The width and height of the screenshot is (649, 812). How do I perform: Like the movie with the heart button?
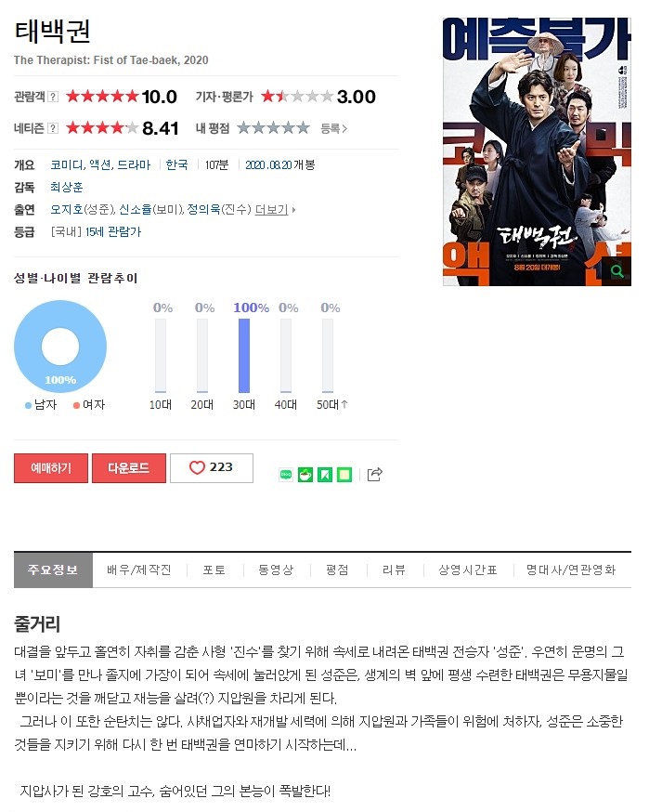pyautogui.click(x=211, y=467)
